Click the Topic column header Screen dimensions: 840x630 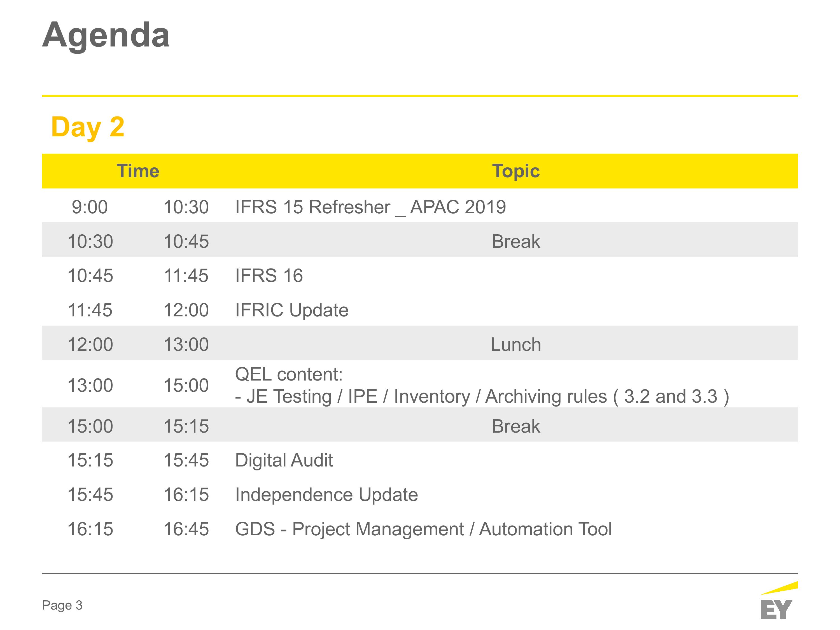point(516,171)
